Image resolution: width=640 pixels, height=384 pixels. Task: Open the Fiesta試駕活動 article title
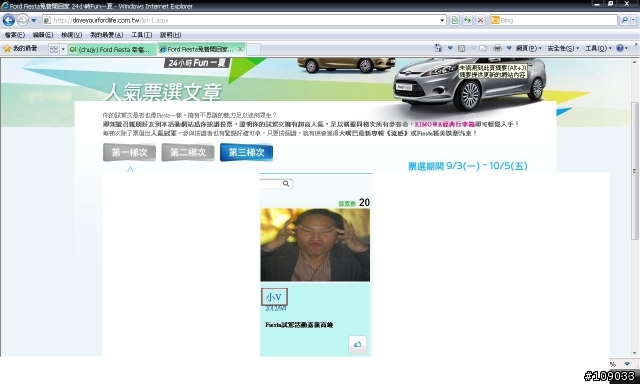[299, 325]
